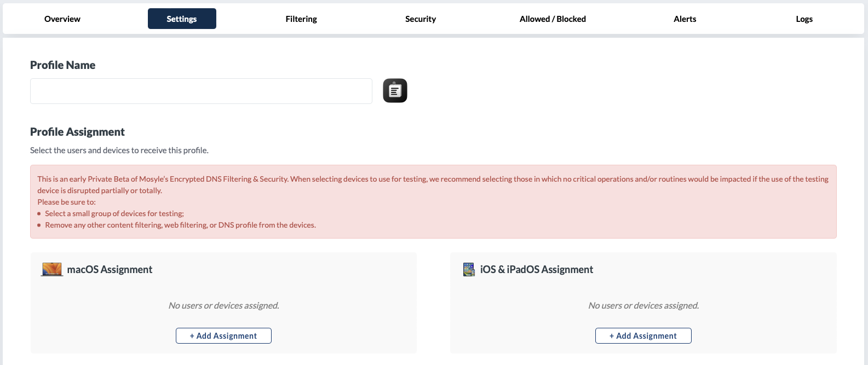Add Assignment for macOS devices

click(223, 336)
